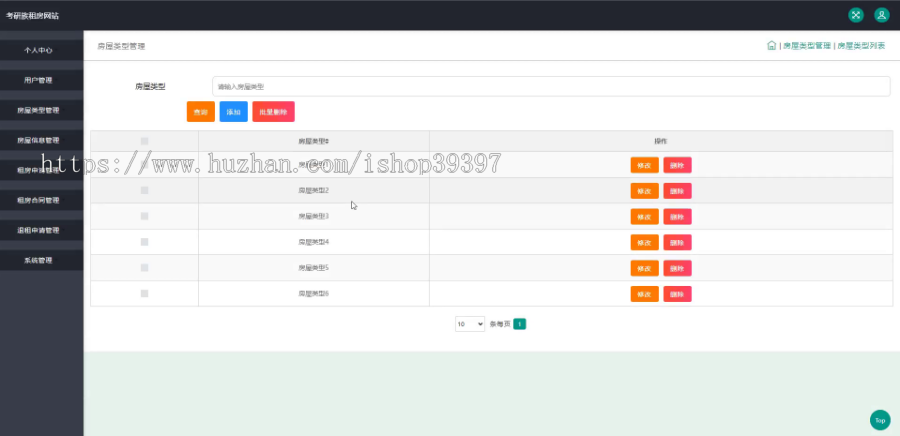The width and height of the screenshot is (900, 436).
Task: Click the 房屋类型 column header
Action: (313, 141)
